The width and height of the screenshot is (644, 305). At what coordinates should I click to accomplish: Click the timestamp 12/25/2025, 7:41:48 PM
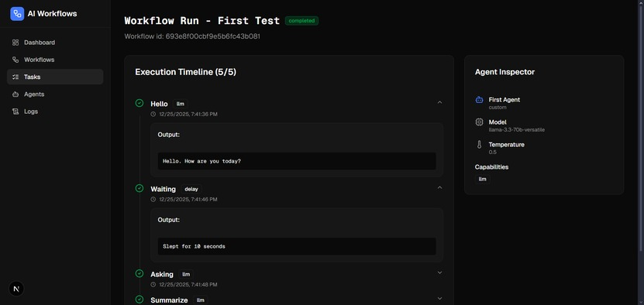coord(188,284)
